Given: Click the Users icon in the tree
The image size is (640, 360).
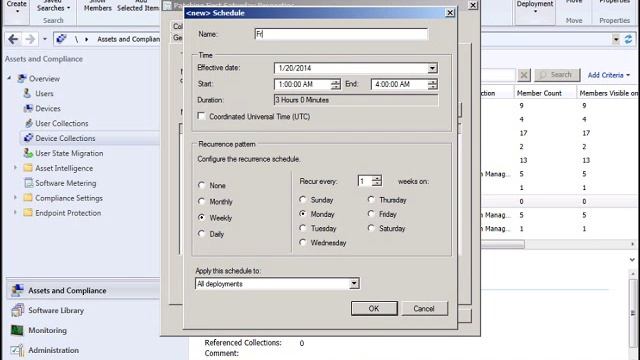Looking at the screenshot, I should 27,93.
